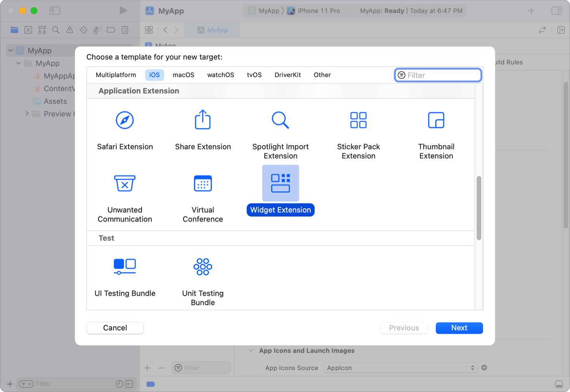Open the Project navigator folder icon

coord(14,30)
